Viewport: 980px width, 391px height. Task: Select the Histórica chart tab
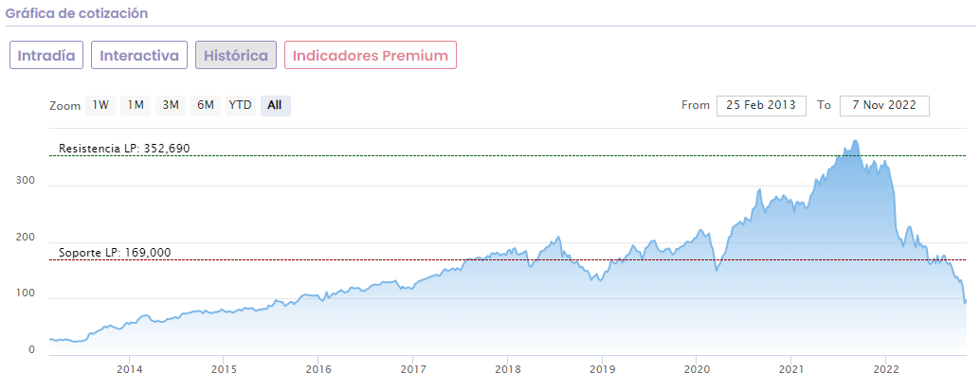[x=236, y=55]
